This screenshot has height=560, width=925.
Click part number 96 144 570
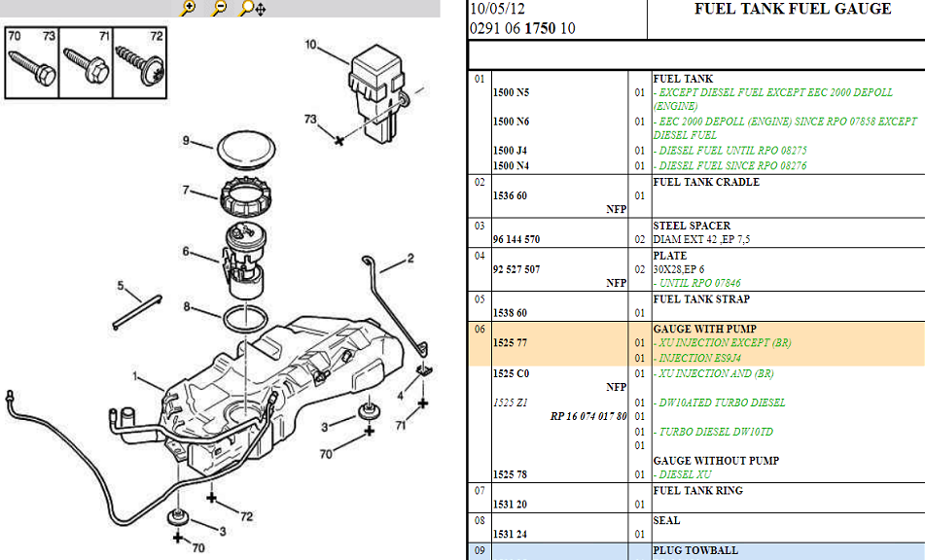click(x=516, y=239)
